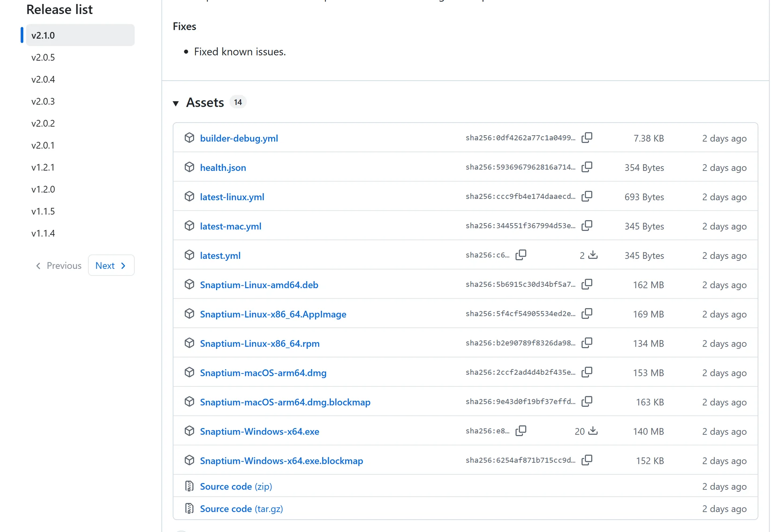Download latest-mac.yml
The width and height of the screenshot is (771, 532).
pyautogui.click(x=230, y=226)
